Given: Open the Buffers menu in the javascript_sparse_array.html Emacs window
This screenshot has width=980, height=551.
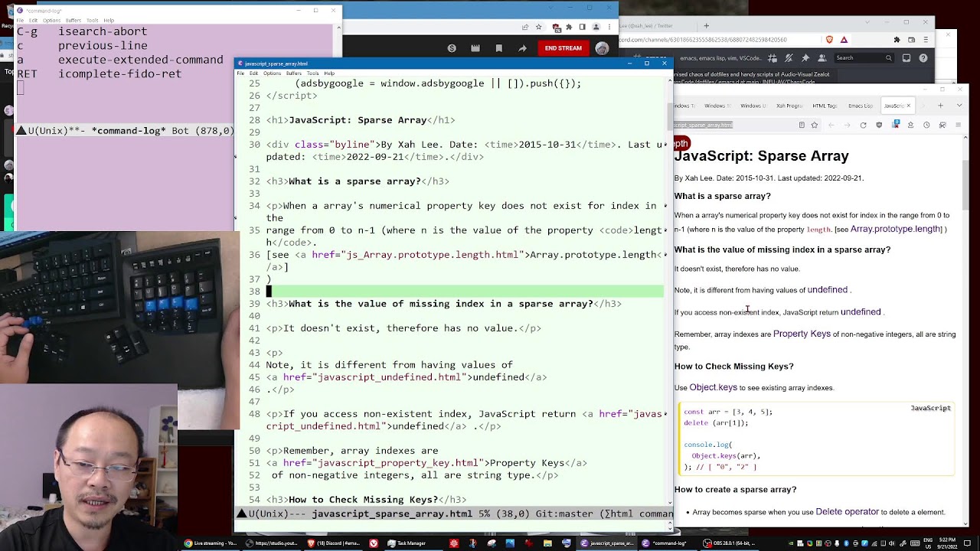Looking at the screenshot, I should (x=293, y=73).
